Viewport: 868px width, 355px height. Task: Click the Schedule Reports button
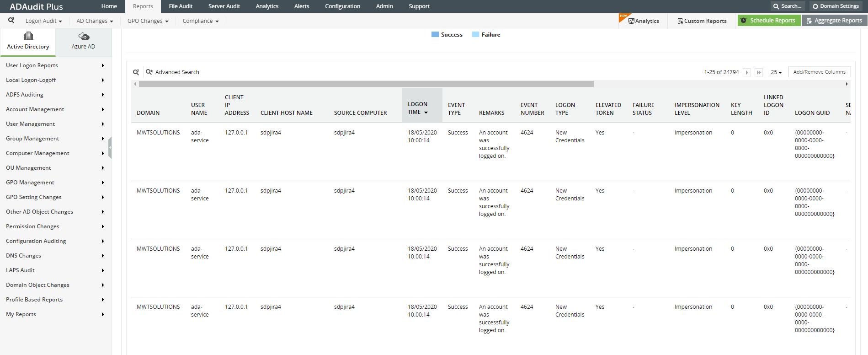(x=769, y=21)
